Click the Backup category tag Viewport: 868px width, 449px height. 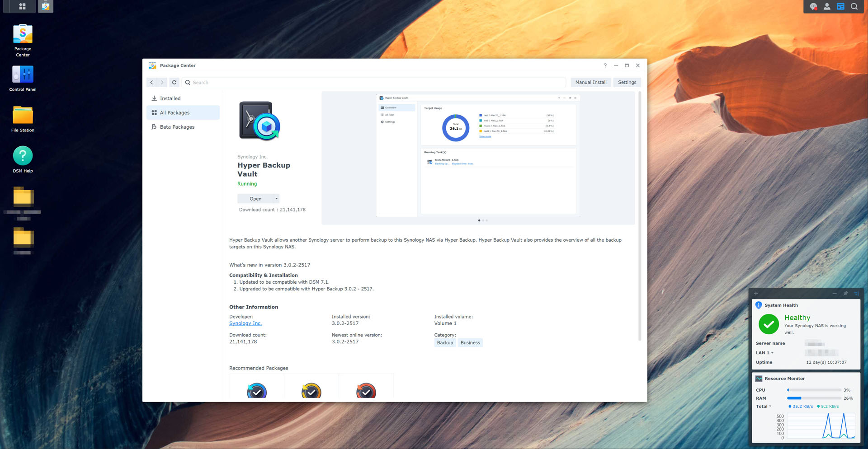tap(445, 343)
